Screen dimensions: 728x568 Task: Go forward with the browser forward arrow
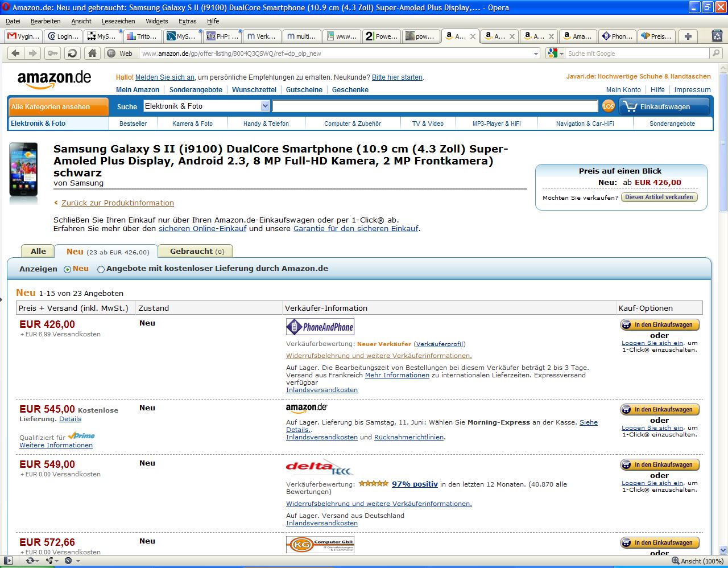tap(33, 53)
